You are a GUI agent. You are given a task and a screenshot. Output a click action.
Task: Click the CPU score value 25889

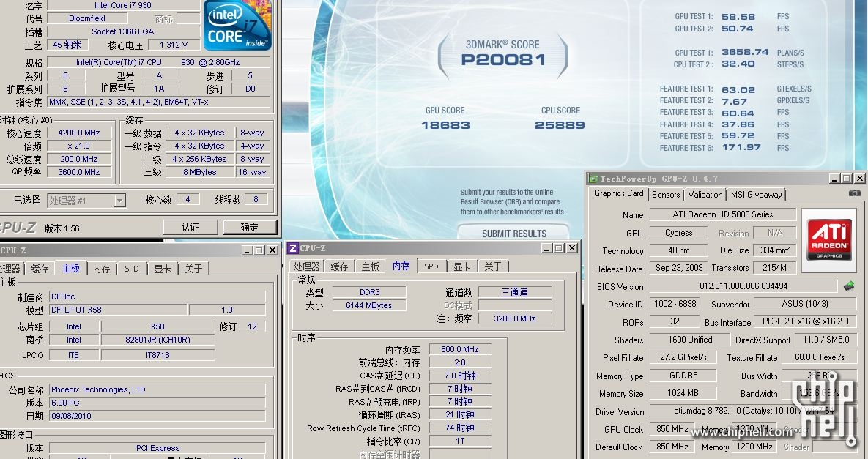560,125
